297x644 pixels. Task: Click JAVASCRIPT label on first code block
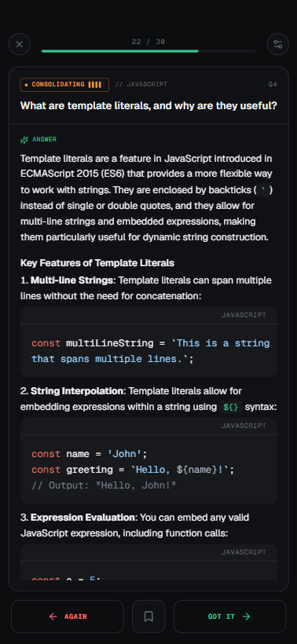244,316
